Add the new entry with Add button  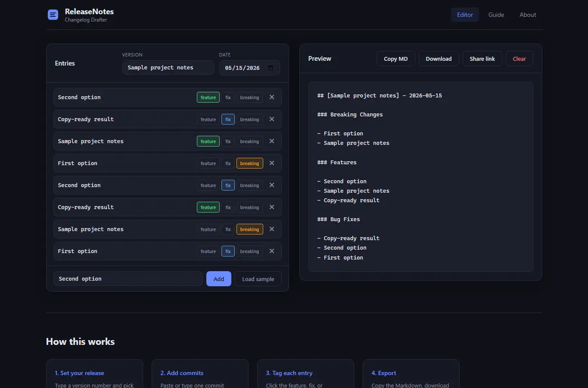click(219, 279)
